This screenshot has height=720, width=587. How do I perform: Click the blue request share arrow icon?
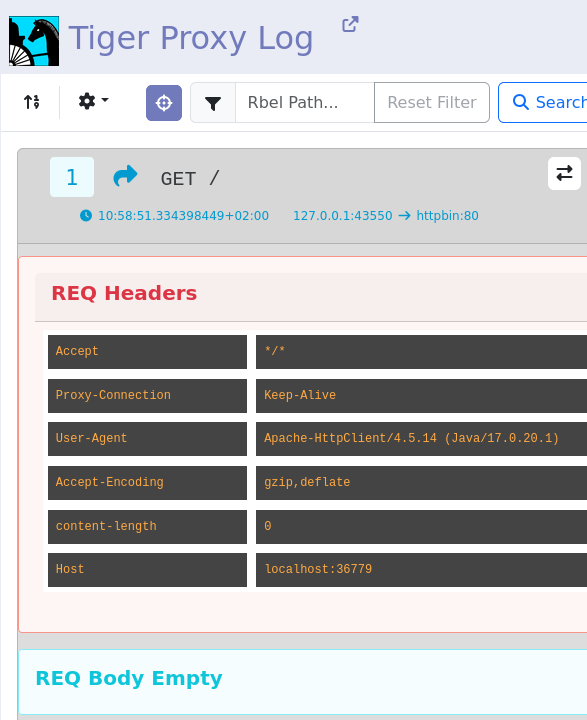tap(125, 176)
